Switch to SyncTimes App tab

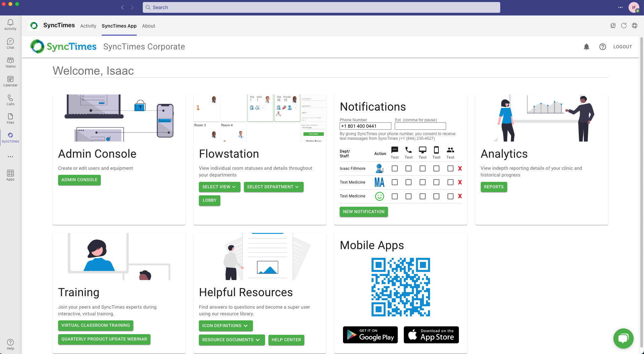[x=119, y=26]
